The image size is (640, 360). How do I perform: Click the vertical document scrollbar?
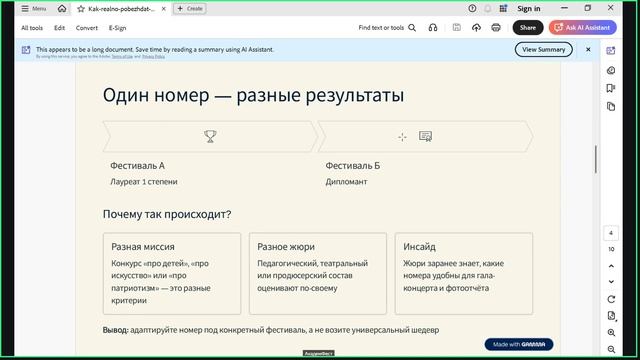596,159
